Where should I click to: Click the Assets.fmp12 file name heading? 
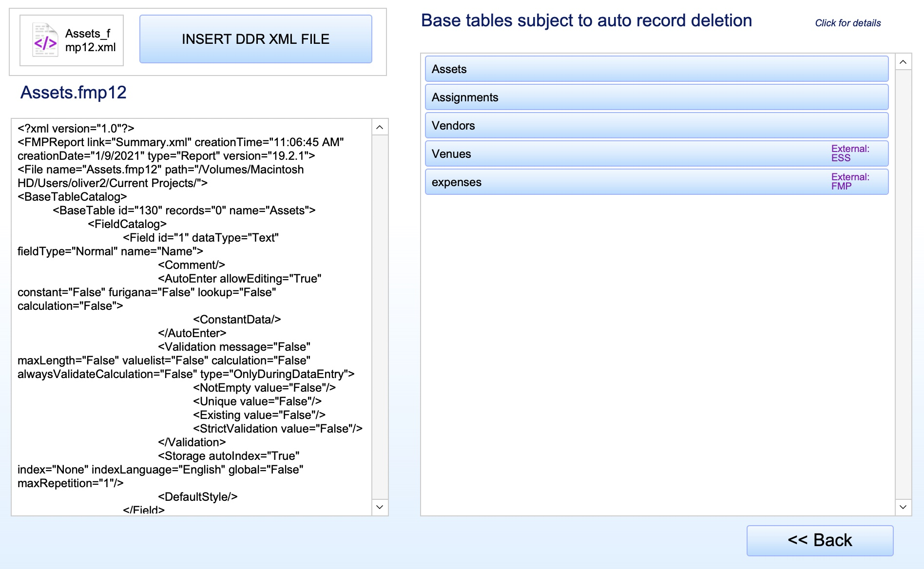pos(74,93)
